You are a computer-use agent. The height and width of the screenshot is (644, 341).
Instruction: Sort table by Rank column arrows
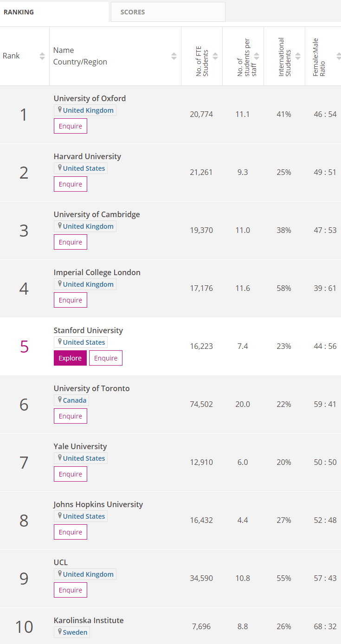tap(42, 56)
